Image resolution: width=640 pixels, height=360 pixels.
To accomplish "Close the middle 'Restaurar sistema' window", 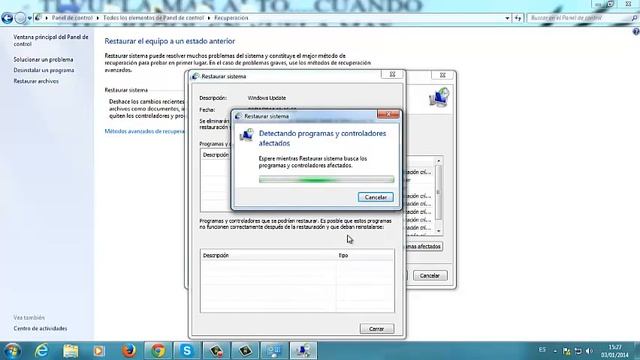I will tap(392, 74).
